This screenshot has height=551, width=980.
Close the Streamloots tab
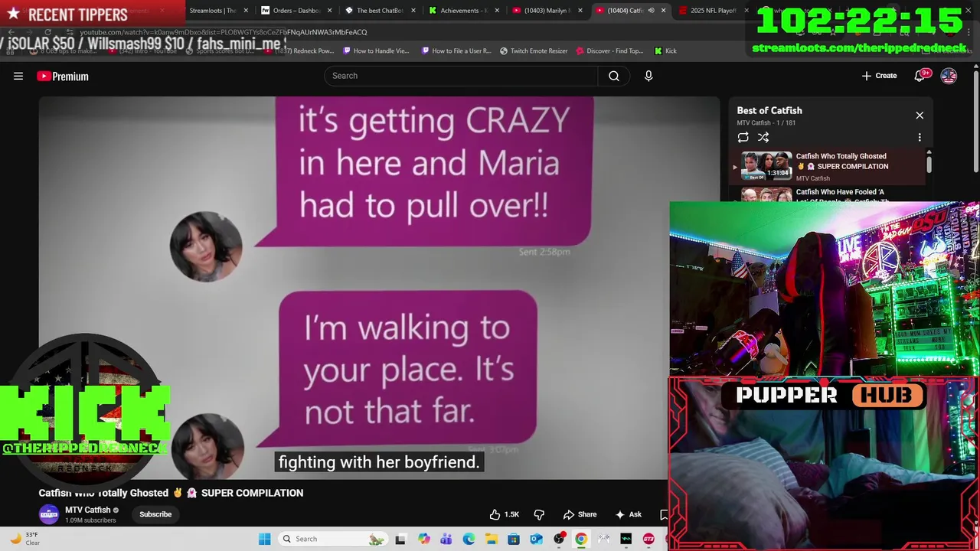(x=246, y=11)
